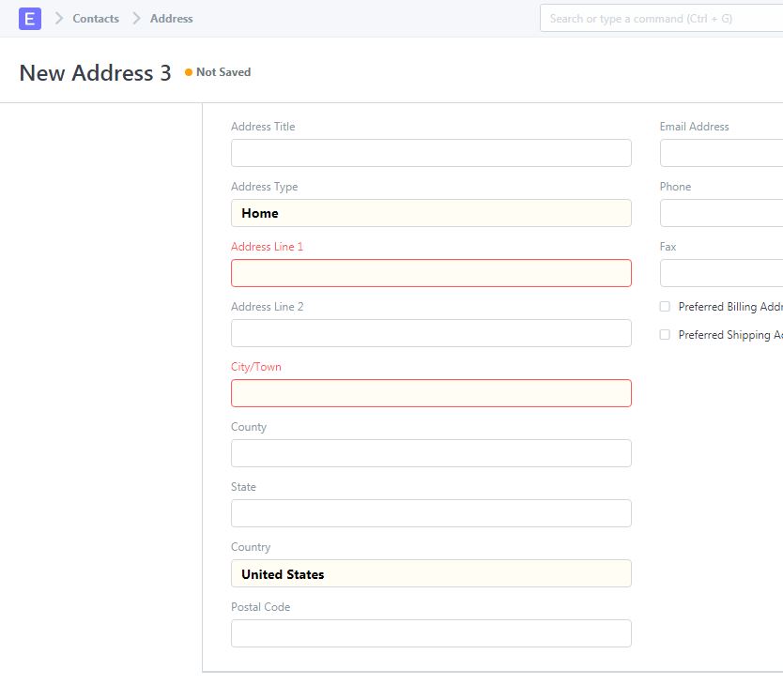Screen dimensions: 783x700
Task: Click the County input field
Action: point(431,453)
